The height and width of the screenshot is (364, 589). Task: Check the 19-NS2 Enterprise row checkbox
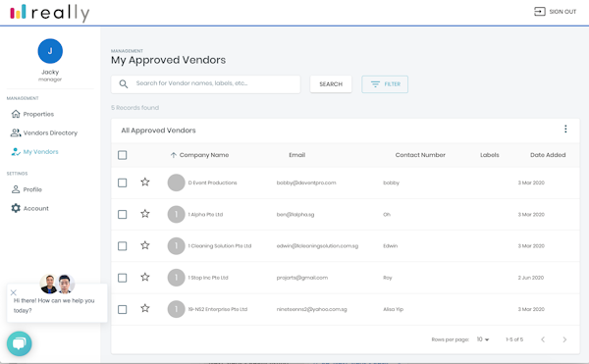coord(122,309)
